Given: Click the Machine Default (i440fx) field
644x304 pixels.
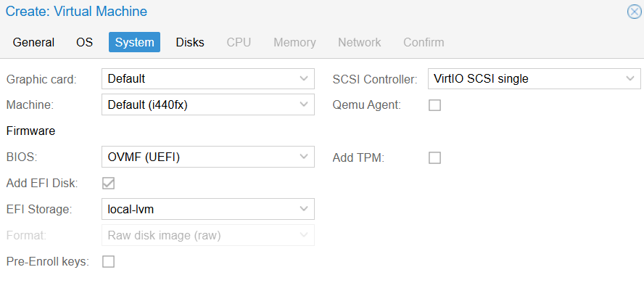Looking at the screenshot, I should [197, 105].
